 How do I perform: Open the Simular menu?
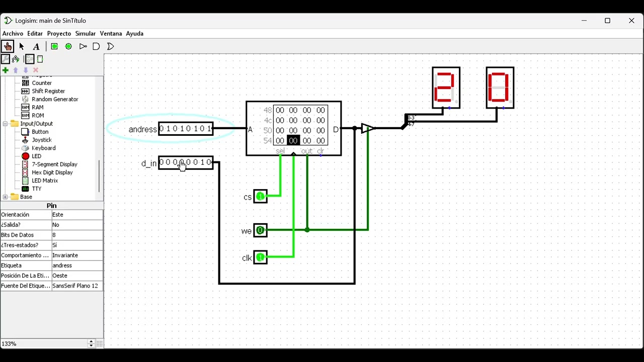click(85, 33)
